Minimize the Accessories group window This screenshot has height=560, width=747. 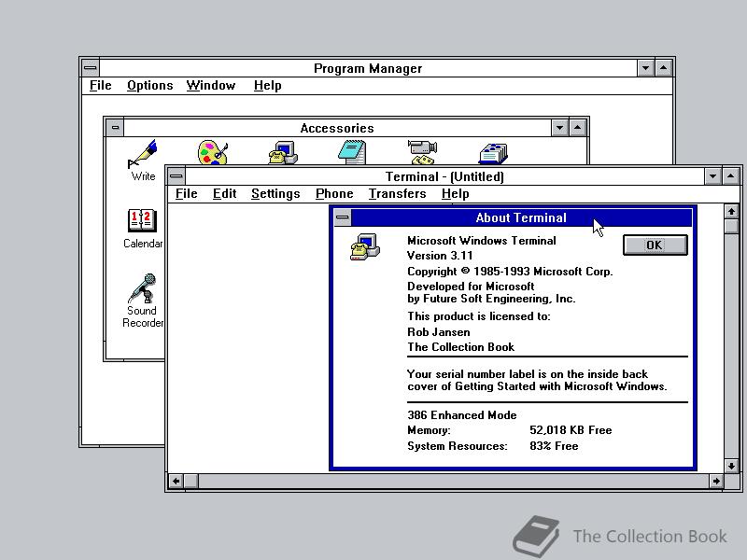coord(559,128)
